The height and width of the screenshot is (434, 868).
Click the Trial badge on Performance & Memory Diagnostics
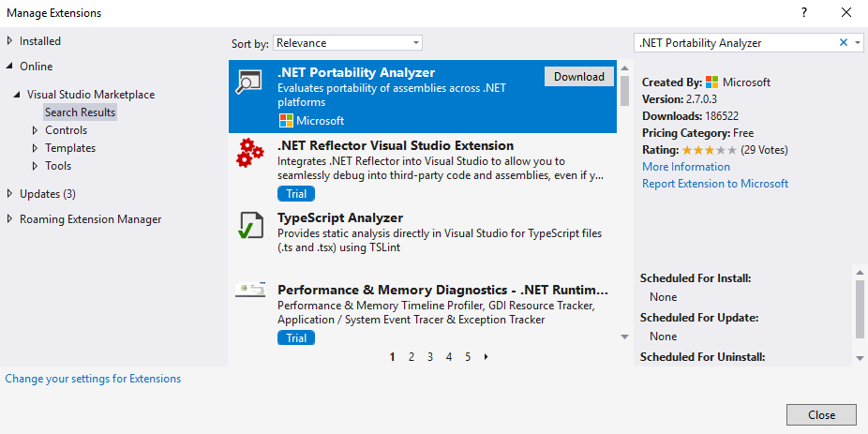(296, 337)
